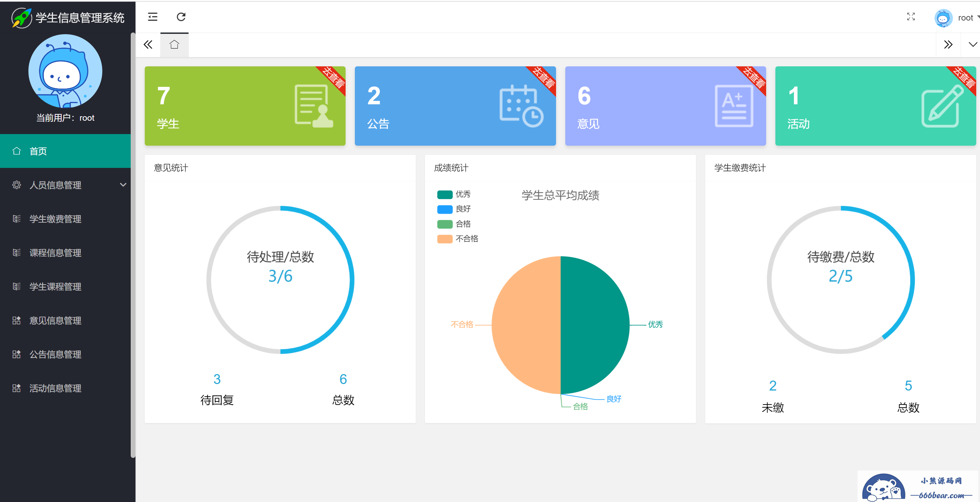Click the 学生缴费统计 panel title
Image resolution: width=980 pixels, height=502 pixels.
(x=740, y=168)
